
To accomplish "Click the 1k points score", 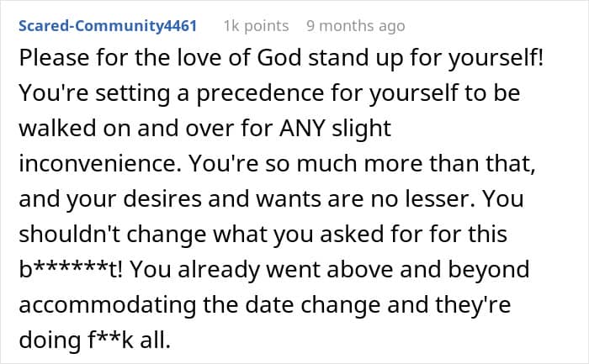I will tap(256, 26).
